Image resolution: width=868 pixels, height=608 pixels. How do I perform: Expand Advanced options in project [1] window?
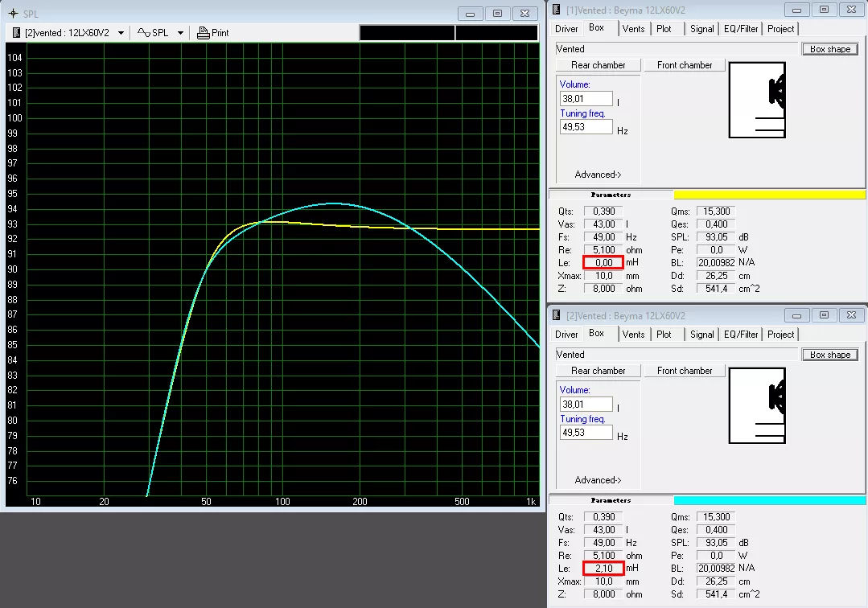click(x=598, y=175)
